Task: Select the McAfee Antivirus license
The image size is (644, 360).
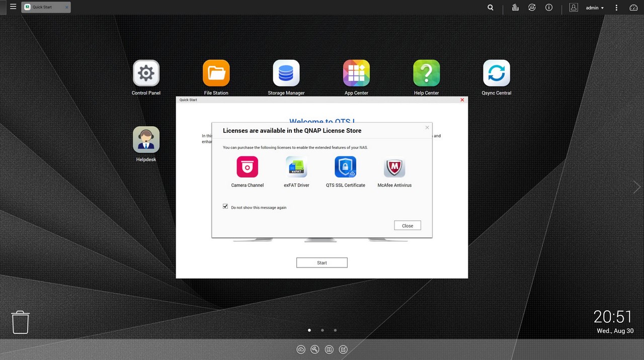Action: [394, 166]
